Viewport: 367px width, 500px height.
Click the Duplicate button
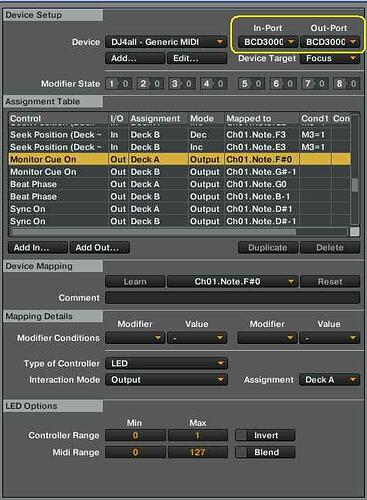coord(267,248)
